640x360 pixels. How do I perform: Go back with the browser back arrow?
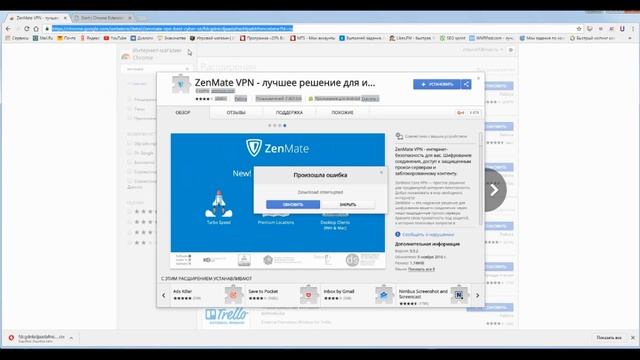click(x=9, y=29)
